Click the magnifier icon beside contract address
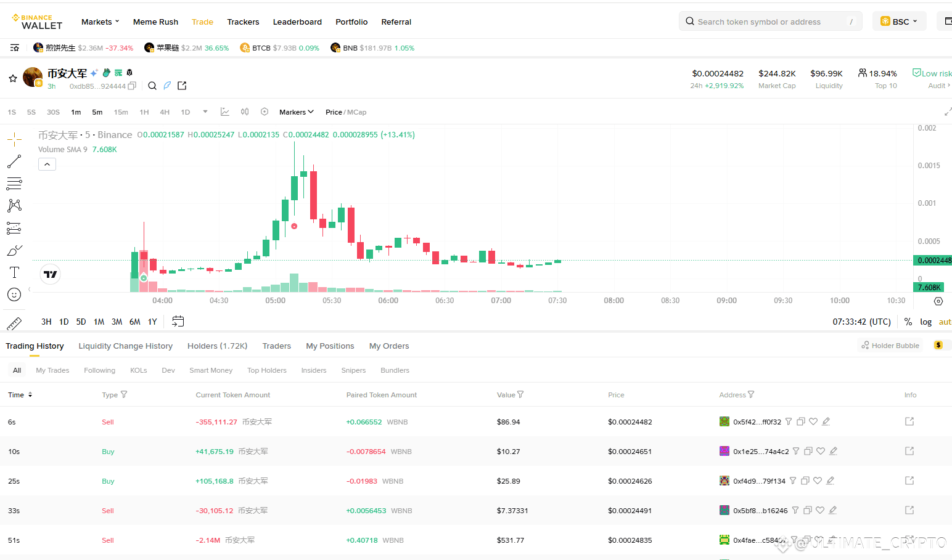The width and height of the screenshot is (952, 560). tap(152, 86)
